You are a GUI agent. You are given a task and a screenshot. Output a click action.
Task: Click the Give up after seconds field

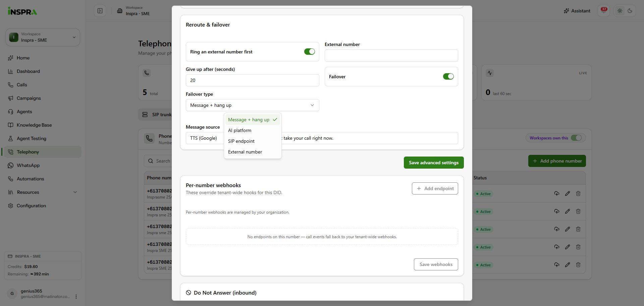(x=252, y=80)
